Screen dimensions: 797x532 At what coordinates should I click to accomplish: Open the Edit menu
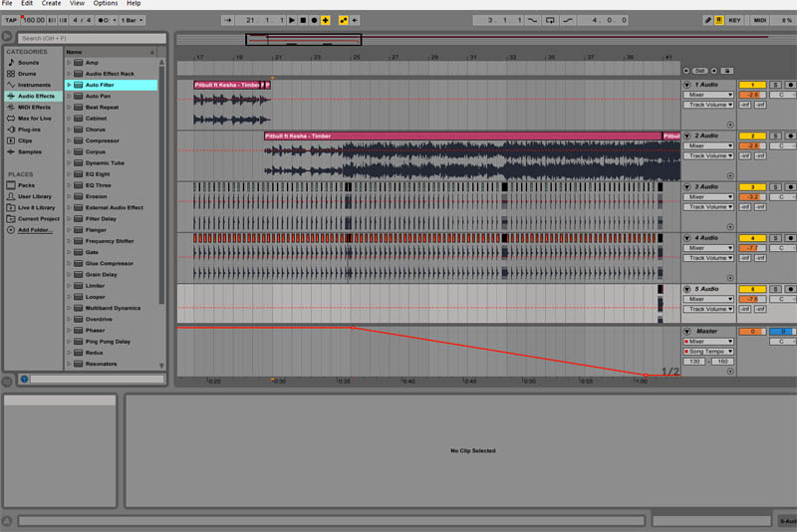tap(27, 3)
